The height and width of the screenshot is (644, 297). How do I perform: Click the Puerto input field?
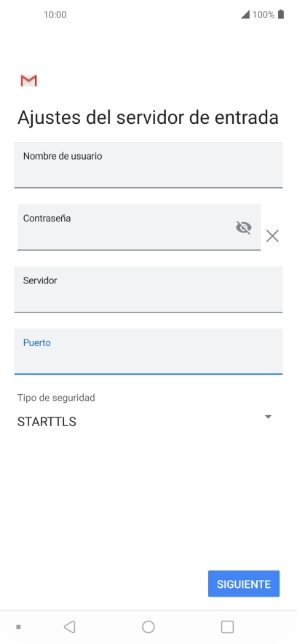click(148, 352)
